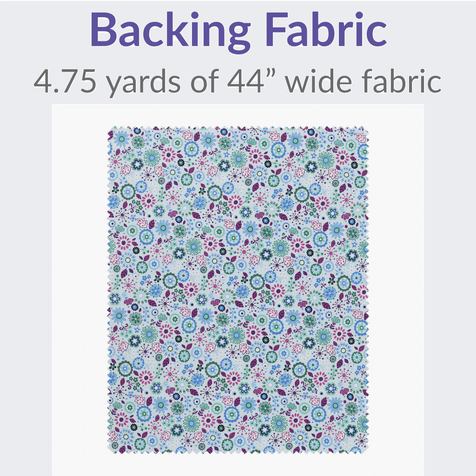Click the word "of" in the subtitle

(x=205, y=81)
